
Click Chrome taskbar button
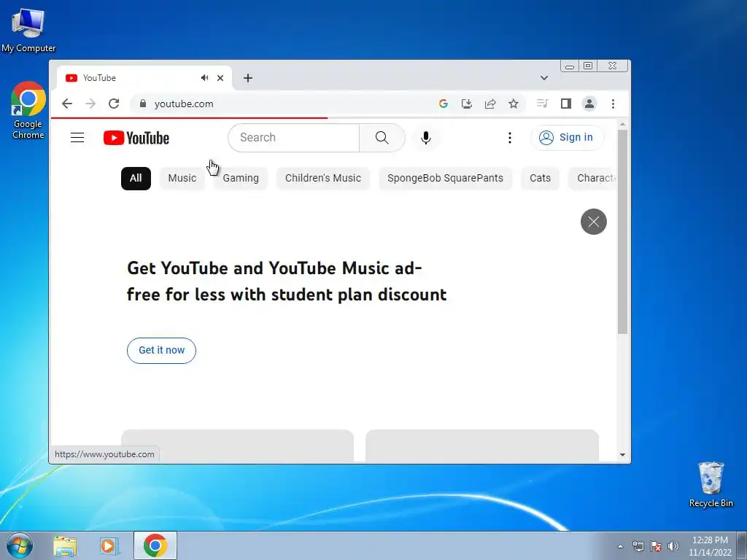coord(155,545)
